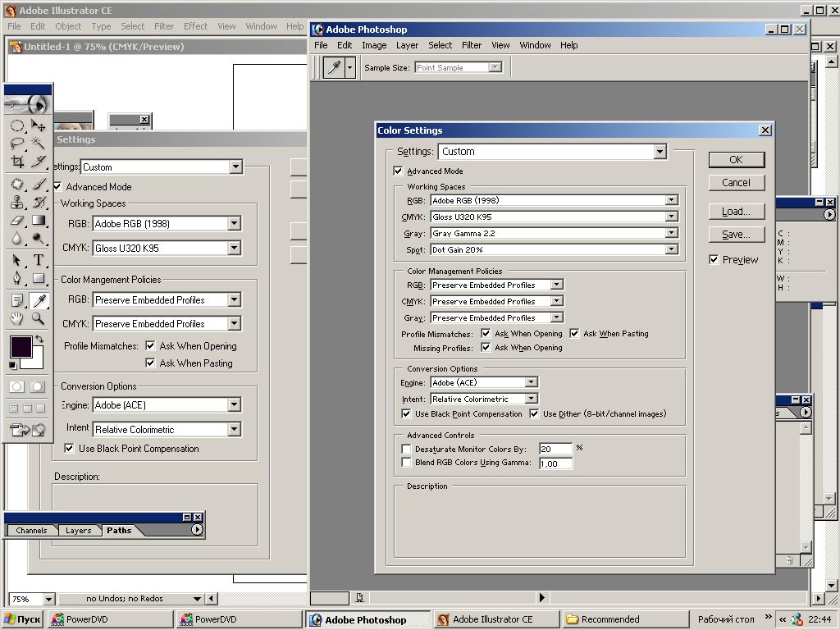Open Illustrator's CMYK Gloss U320 K95 dropdown

(167, 248)
